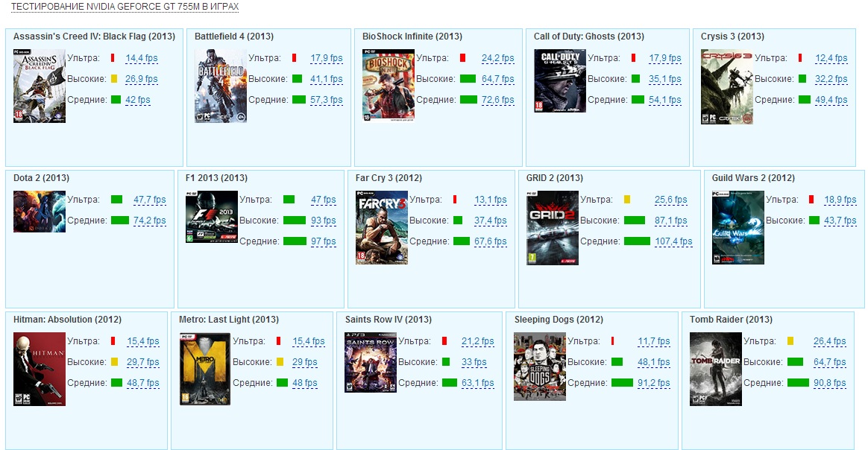Open the 49,4 fps link for Crysis 3

831,100
